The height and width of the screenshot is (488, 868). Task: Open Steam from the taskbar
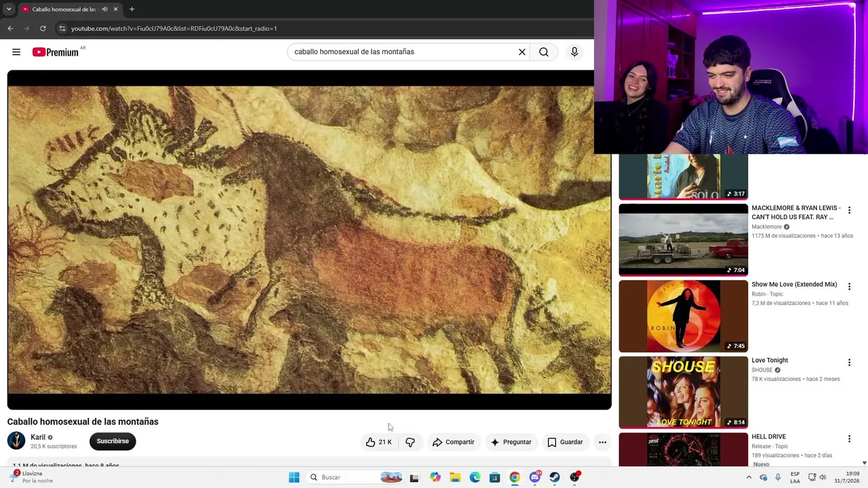coord(555,477)
